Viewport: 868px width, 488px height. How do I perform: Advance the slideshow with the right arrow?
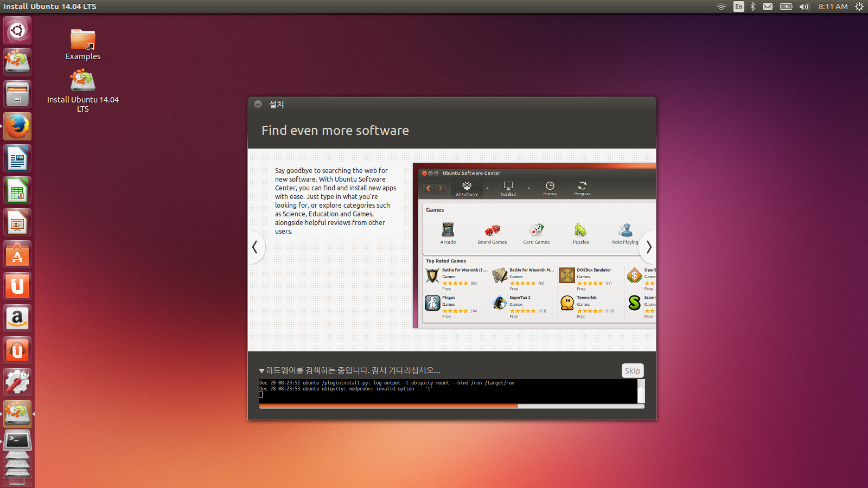coord(648,247)
